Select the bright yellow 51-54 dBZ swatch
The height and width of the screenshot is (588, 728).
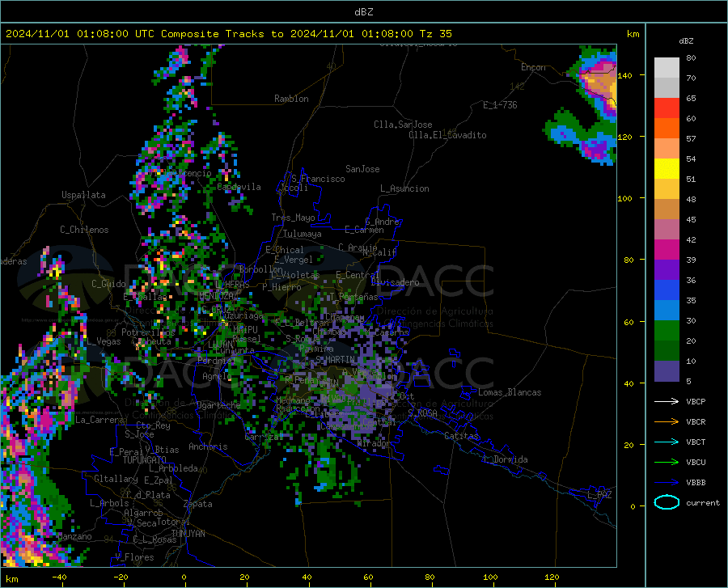(x=667, y=168)
